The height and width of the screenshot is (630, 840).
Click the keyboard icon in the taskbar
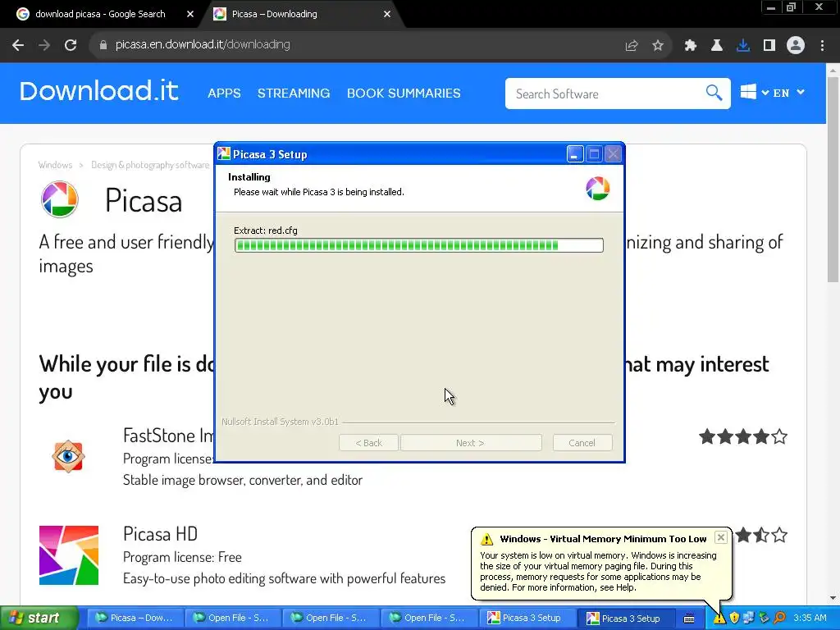(x=689, y=619)
